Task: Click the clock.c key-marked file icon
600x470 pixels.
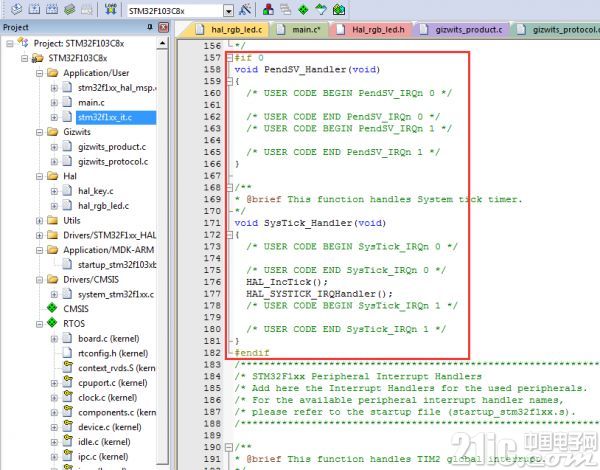Action: click(67, 397)
